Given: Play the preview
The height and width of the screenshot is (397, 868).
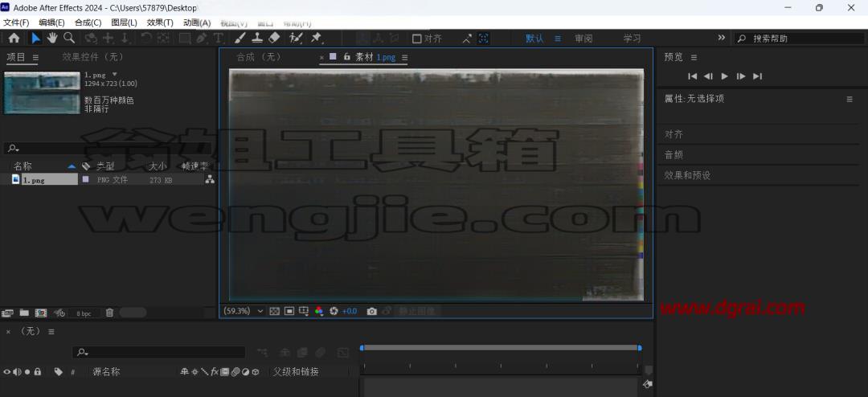Looking at the screenshot, I should [x=725, y=76].
